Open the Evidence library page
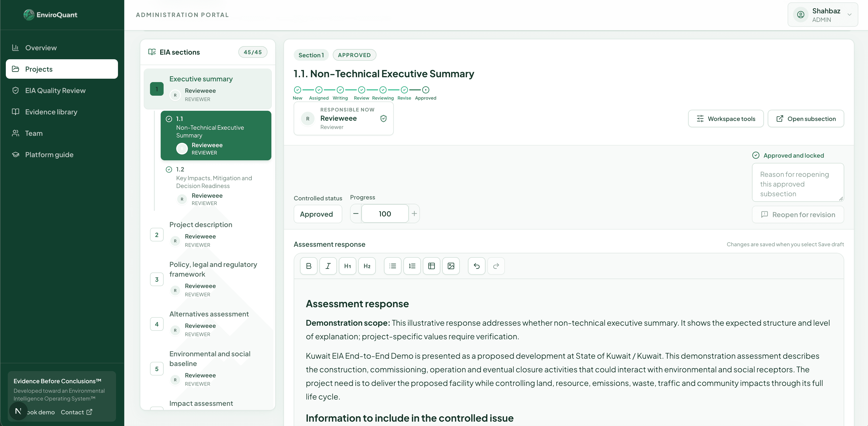868x426 pixels. [x=62, y=111]
